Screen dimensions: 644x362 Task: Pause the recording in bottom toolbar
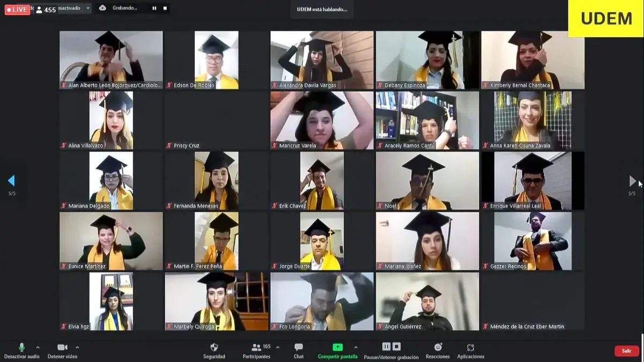pos(386,346)
